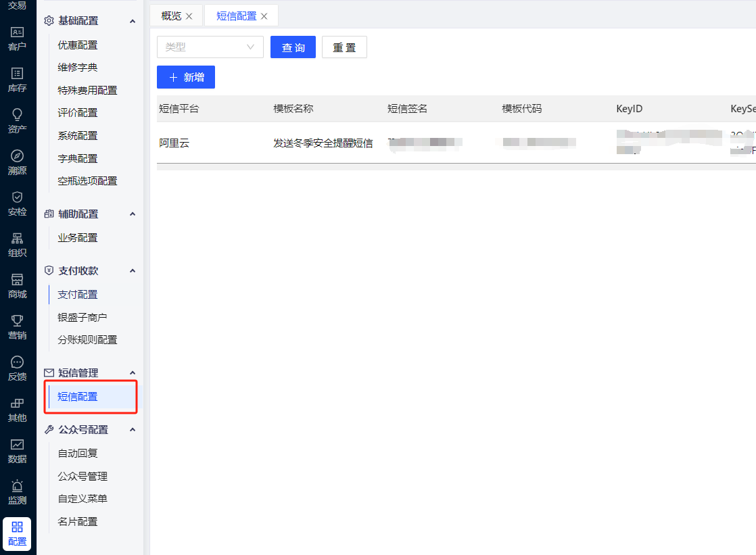Switch to the 短信配置 tab

tap(236, 16)
